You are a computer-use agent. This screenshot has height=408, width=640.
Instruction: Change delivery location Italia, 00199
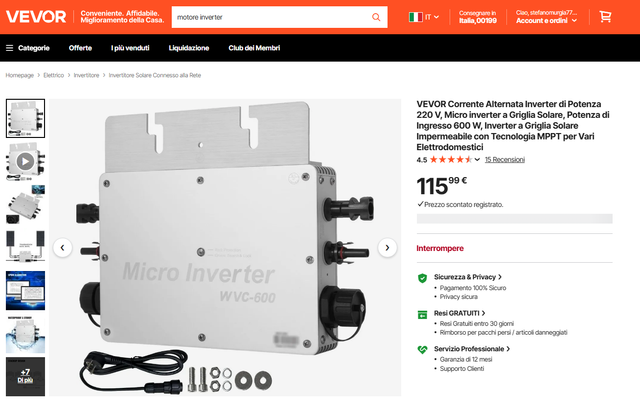pos(478,17)
